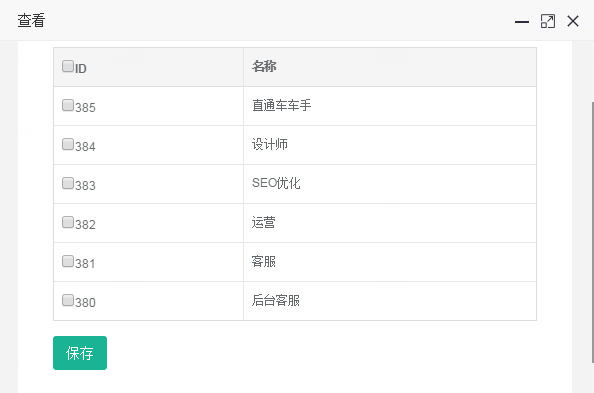
Task: Check the box for ID 385
Action: (68, 105)
